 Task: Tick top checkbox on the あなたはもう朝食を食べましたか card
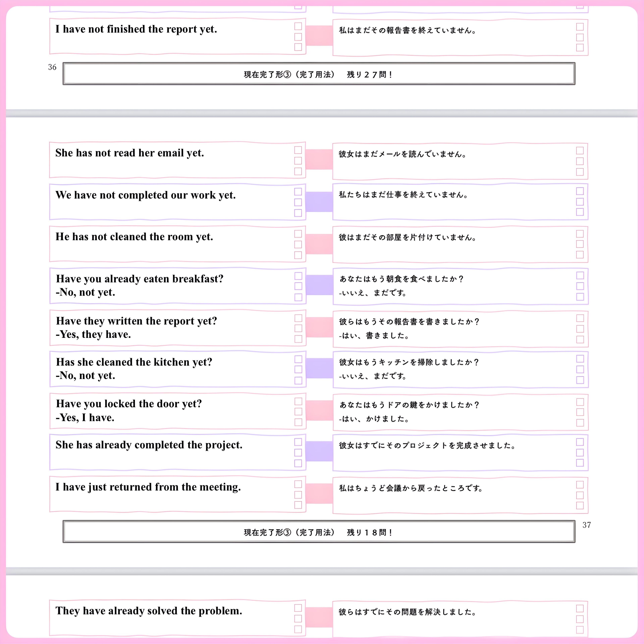point(580,276)
